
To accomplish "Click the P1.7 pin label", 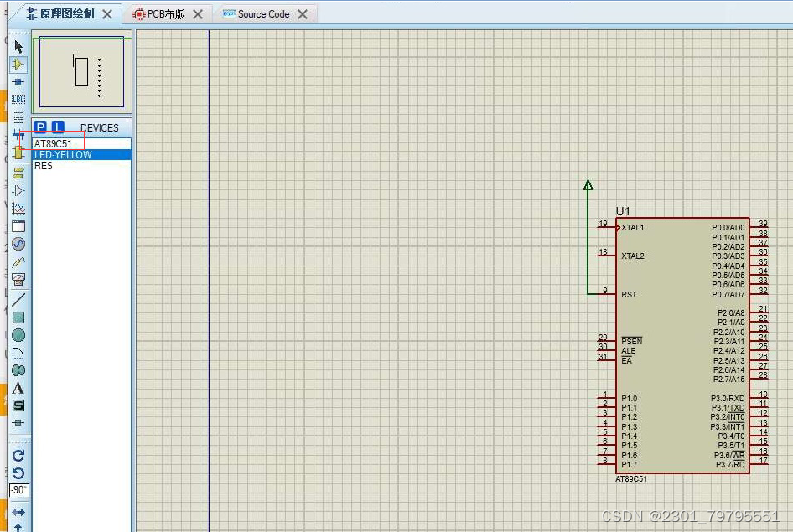I will (x=630, y=464).
